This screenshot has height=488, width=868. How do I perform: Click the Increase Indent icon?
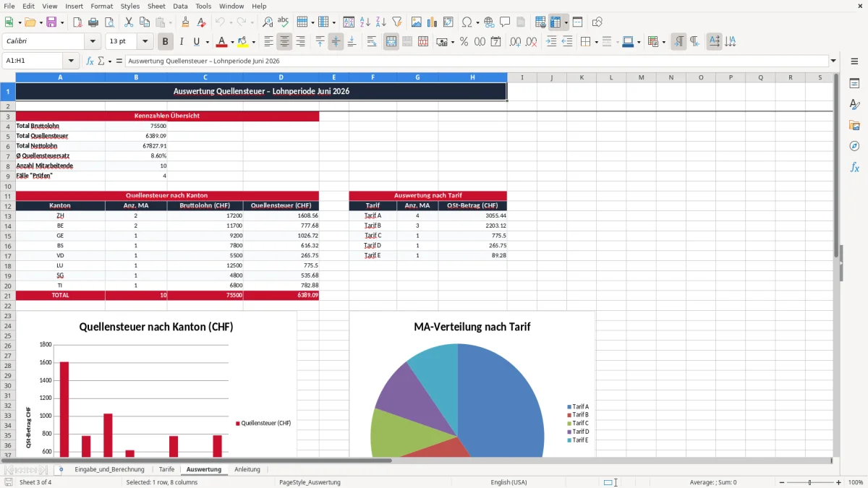pos(551,42)
